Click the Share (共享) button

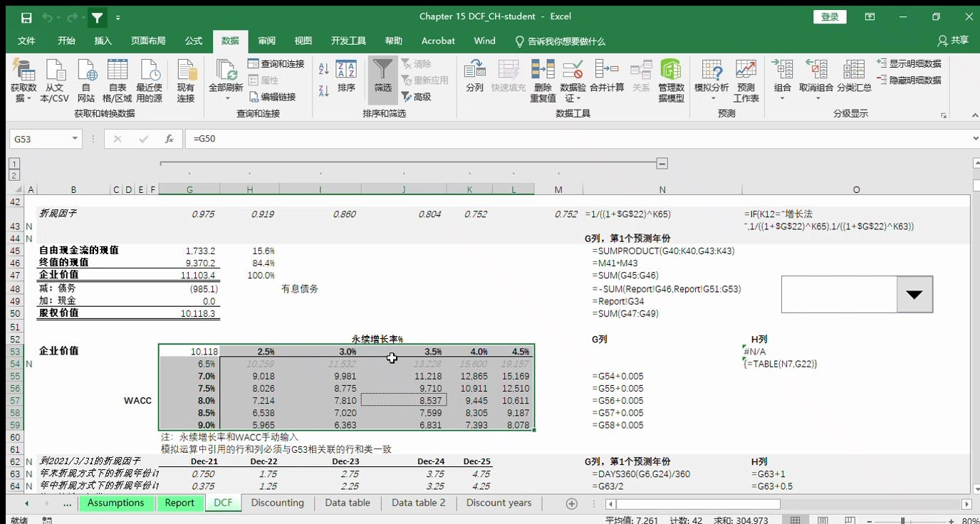click(x=954, y=41)
